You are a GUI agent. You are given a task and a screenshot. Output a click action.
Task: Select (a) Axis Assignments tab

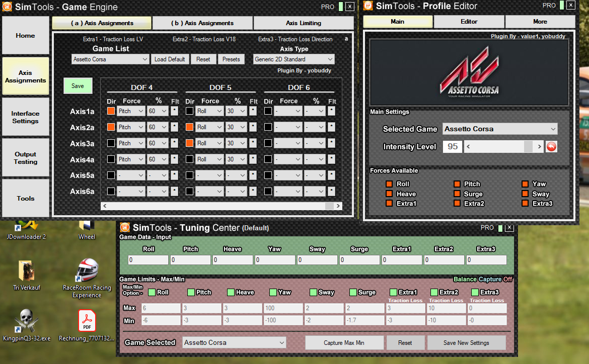tap(102, 23)
